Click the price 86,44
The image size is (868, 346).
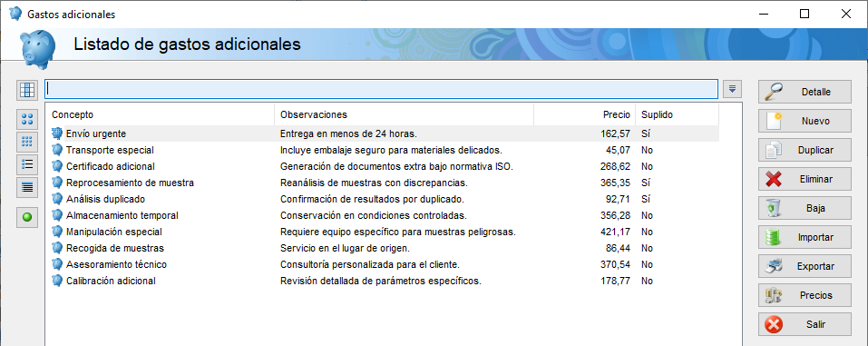click(618, 248)
